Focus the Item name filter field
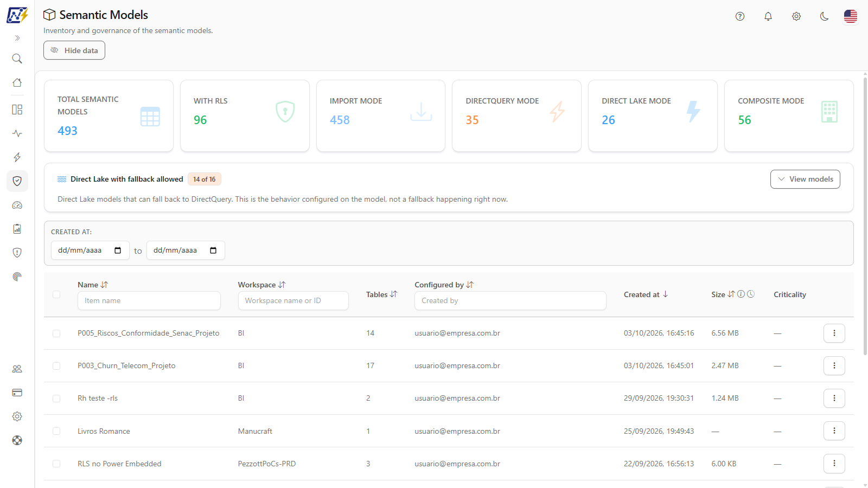The width and height of the screenshot is (868, 488). [149, 301]
